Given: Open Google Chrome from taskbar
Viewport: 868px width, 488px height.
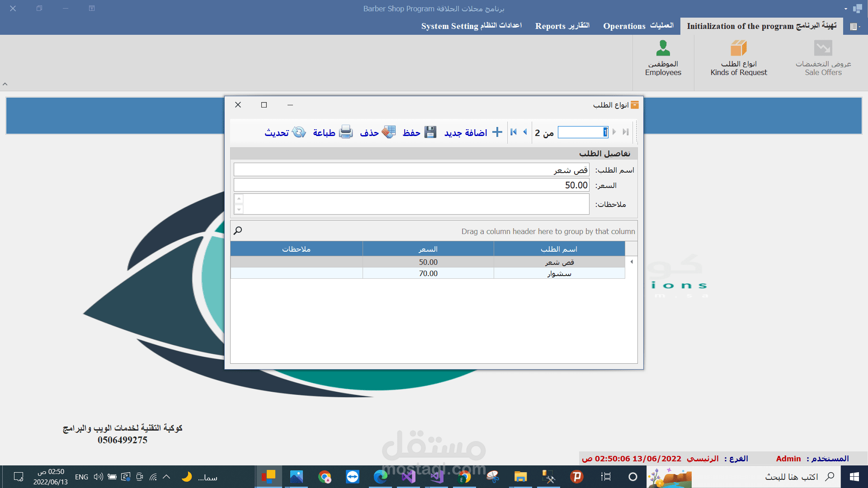Looking at the screenshot, I should click(x=324, y=477).
